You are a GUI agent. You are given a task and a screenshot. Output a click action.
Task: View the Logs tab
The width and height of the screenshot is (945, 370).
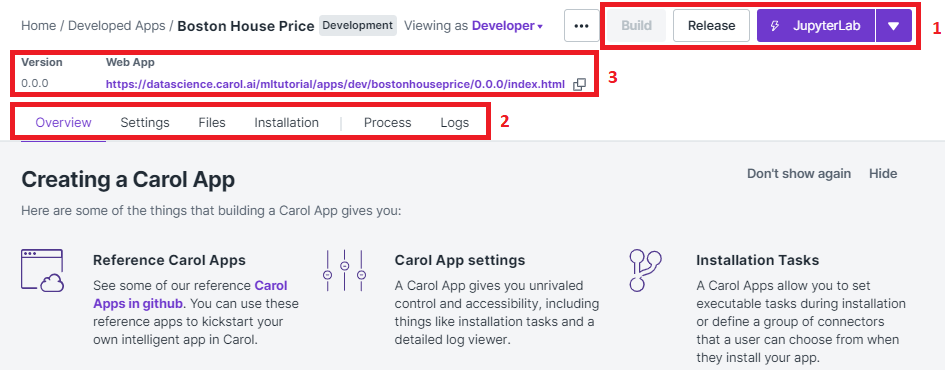click(454, 123)
